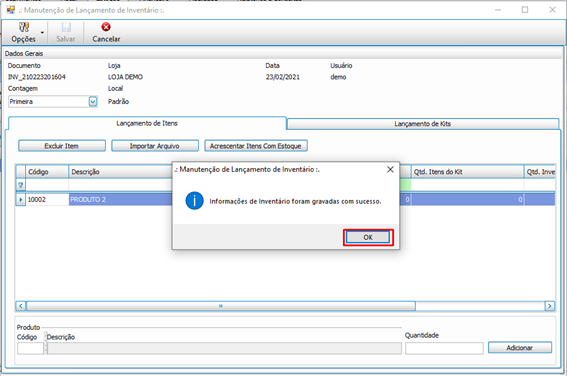Switch to Lançamento de Itens tab
Screen dimensions: 567x376
point(147,123)
